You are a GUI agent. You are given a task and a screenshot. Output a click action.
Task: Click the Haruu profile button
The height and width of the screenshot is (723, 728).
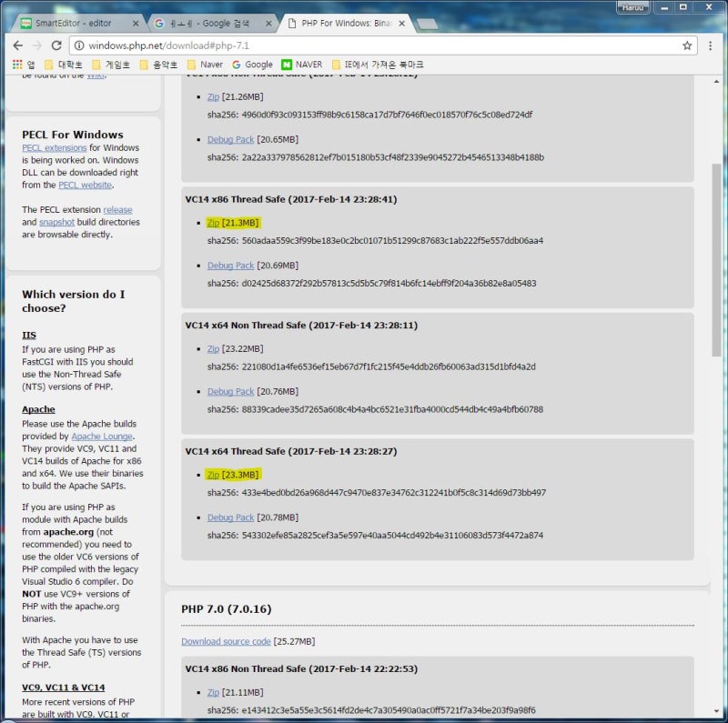pos(632,7)
